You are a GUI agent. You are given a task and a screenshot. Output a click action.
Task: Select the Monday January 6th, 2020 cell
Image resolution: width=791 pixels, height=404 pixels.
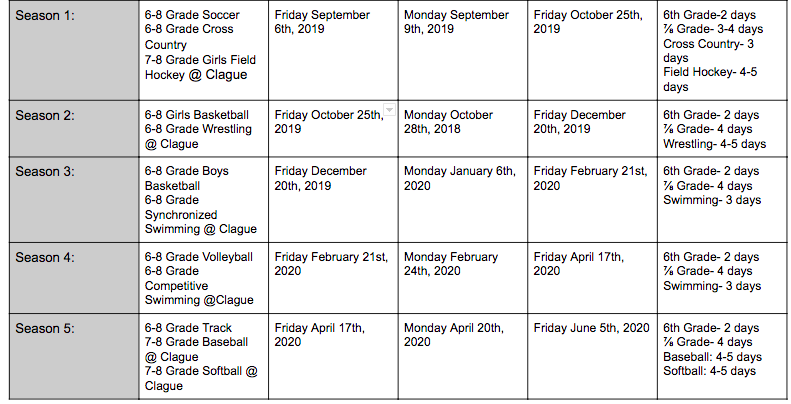[463, 200]
